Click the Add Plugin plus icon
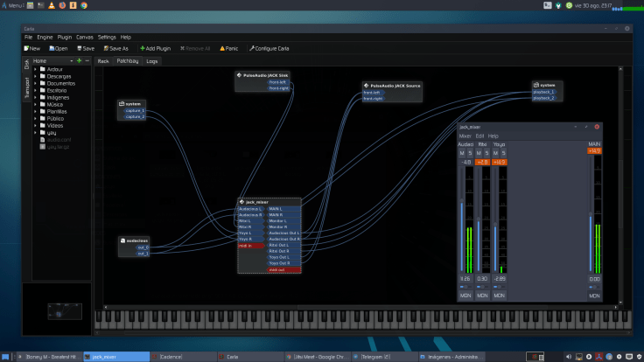This screenshot has width=644, height=362. pyautogui.click(x=143, y=49)
